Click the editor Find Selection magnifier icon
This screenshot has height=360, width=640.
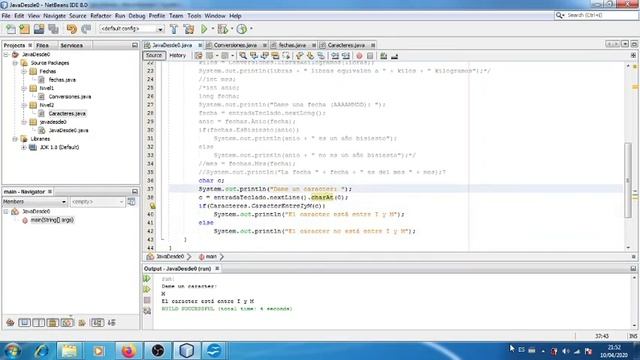coord(243,56)
